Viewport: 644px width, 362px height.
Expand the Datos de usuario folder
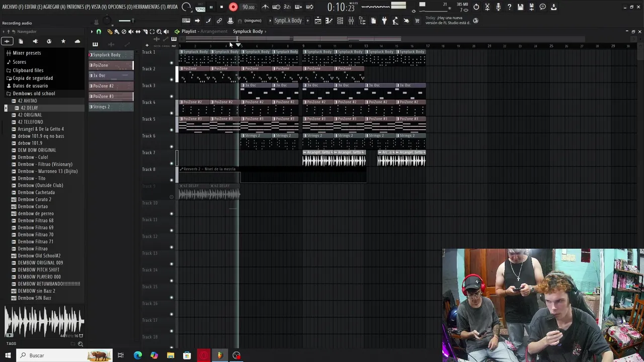click(30, 86)
